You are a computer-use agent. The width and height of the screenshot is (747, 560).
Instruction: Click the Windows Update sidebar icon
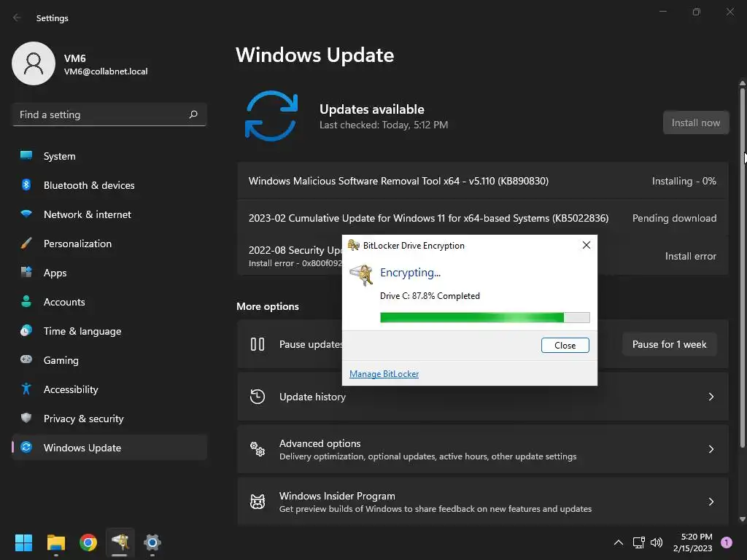26,447
